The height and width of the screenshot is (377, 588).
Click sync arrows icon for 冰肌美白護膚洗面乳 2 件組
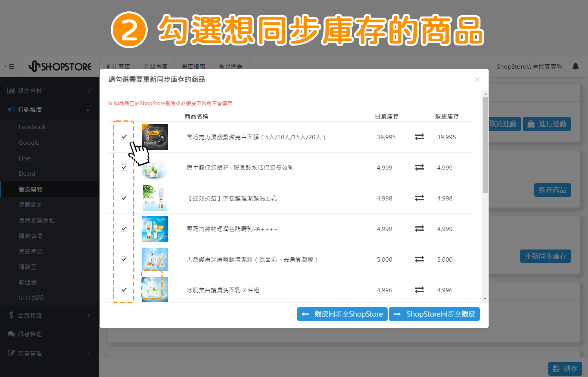pos(419,290)
